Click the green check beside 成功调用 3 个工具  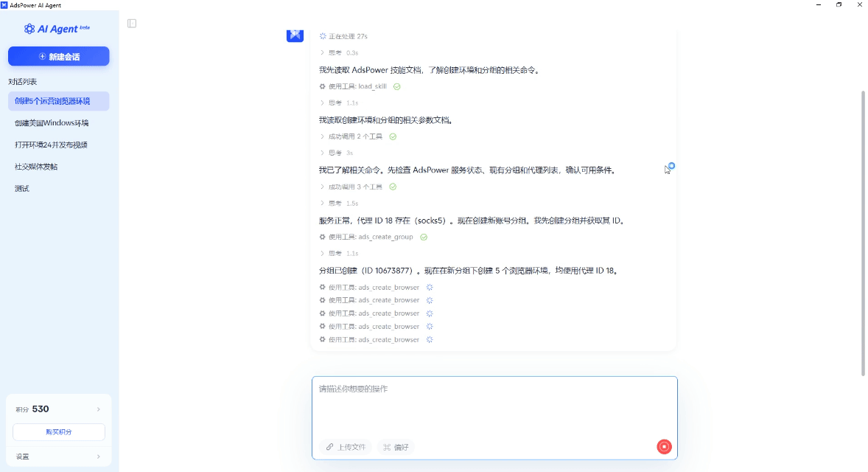pos(393,187)
